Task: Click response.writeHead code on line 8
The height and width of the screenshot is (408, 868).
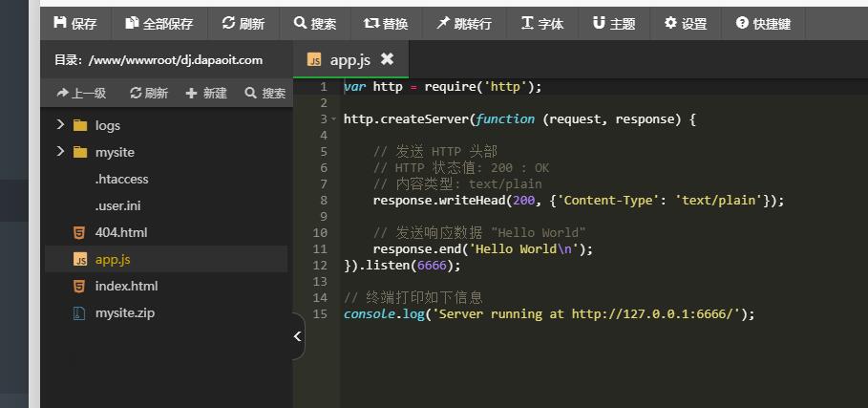Action: pyautogui.click(x=439, y=200)
